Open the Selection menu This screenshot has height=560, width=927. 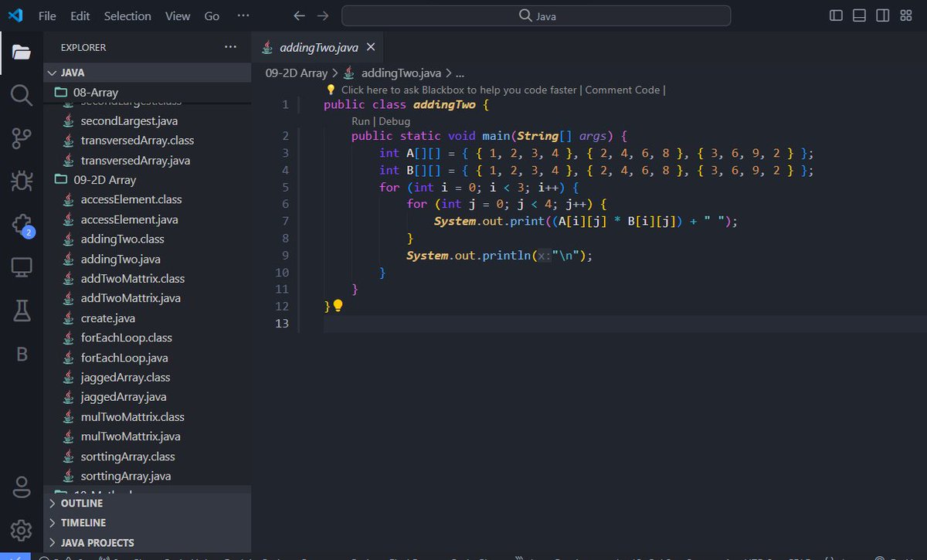coord(127,15)
